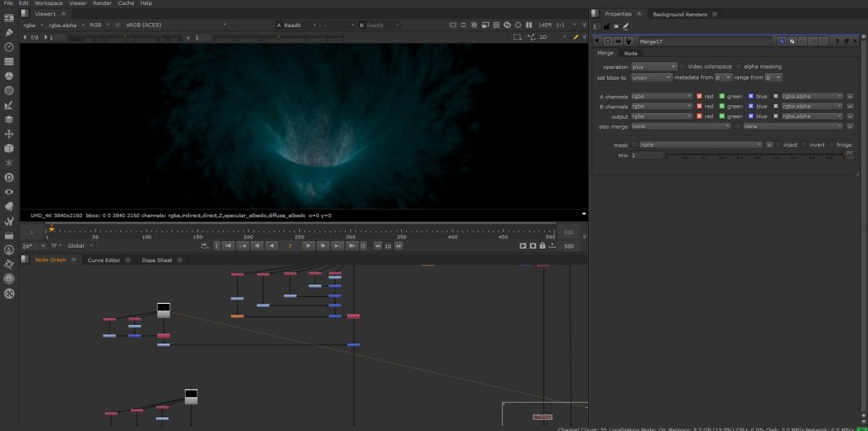Click the pencil icon in Properties toolbar
The image size is (868, 431).
(626, 26)
